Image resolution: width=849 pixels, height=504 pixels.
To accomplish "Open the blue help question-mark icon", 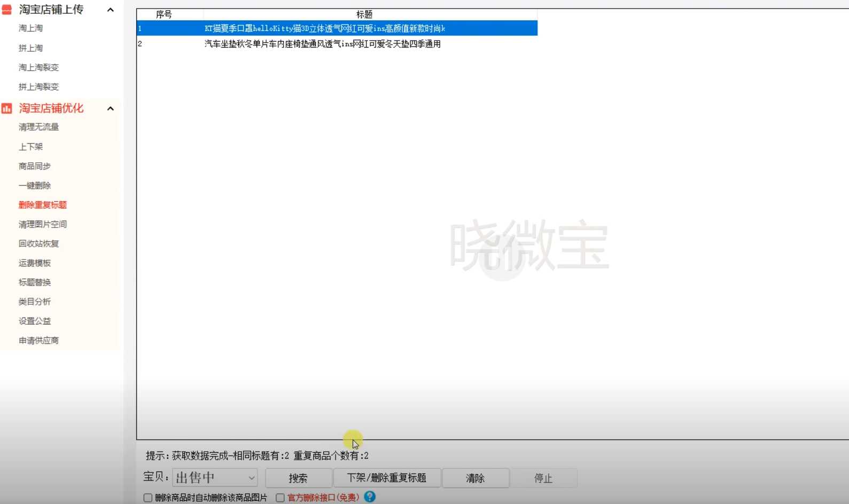I will 370,497.
